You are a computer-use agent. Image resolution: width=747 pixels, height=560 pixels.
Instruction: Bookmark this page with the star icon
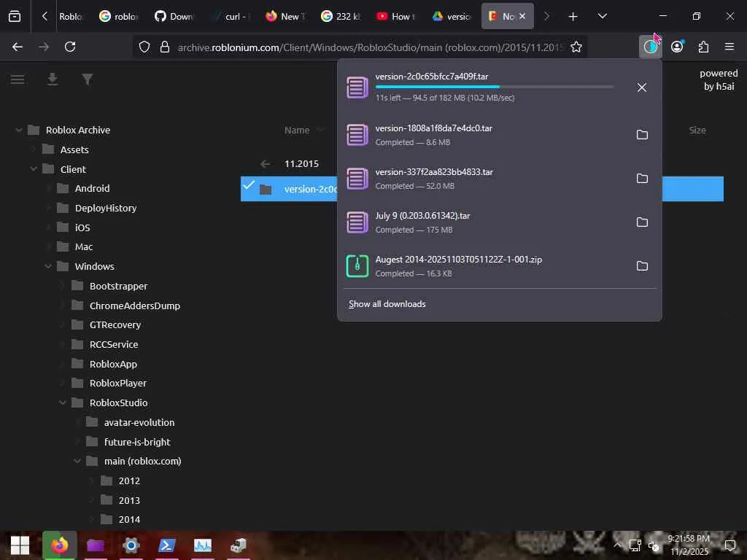click(576, 47)
